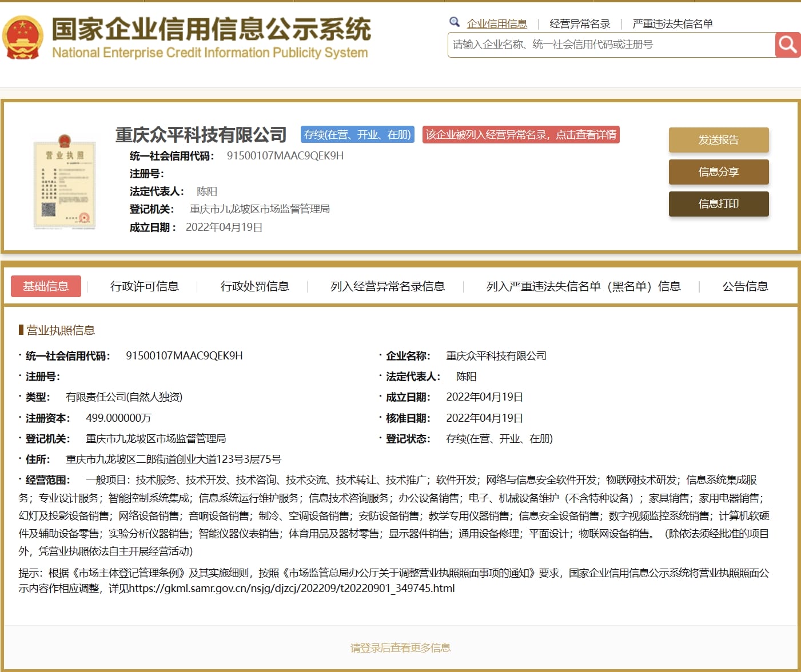This screenshot has height=672, width=801.
Task: Switch to the 基础信息 tab
Action: [46, 286]
